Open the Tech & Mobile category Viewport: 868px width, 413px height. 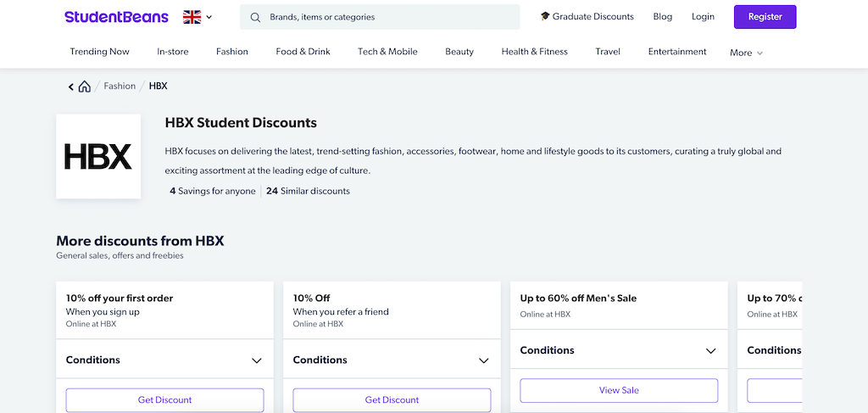(387, 52)
